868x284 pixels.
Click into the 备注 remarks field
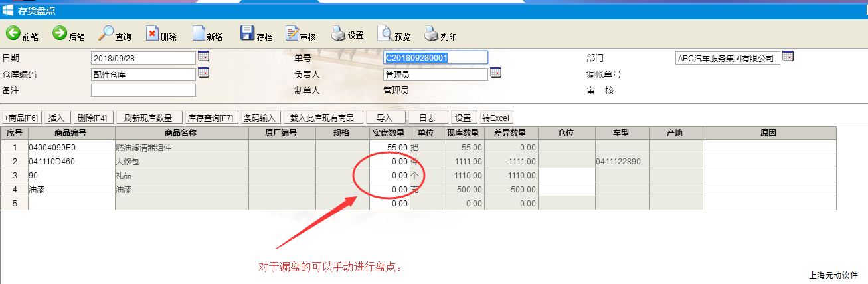(143, 90)
